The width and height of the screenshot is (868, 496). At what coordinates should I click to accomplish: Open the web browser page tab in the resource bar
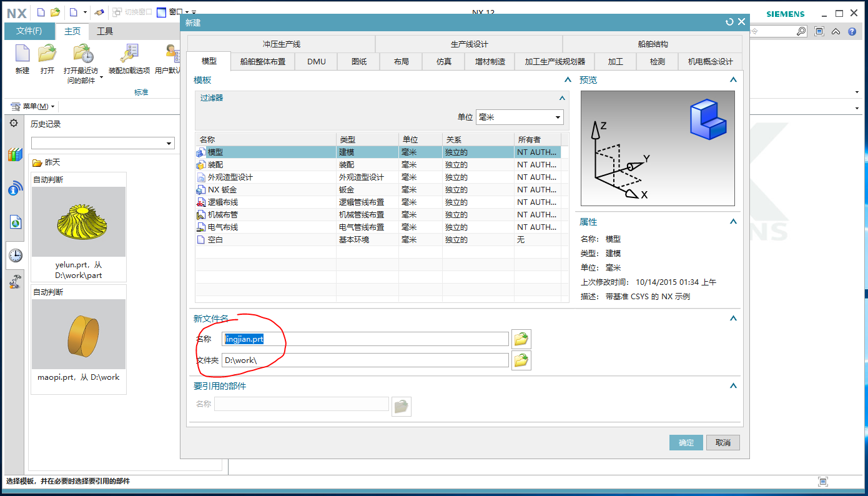coord(15,222)
